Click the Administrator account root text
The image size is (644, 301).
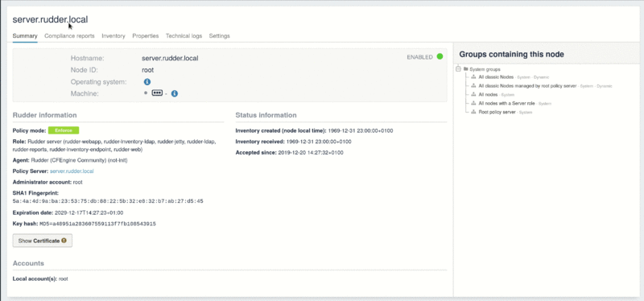click(78, 182)
